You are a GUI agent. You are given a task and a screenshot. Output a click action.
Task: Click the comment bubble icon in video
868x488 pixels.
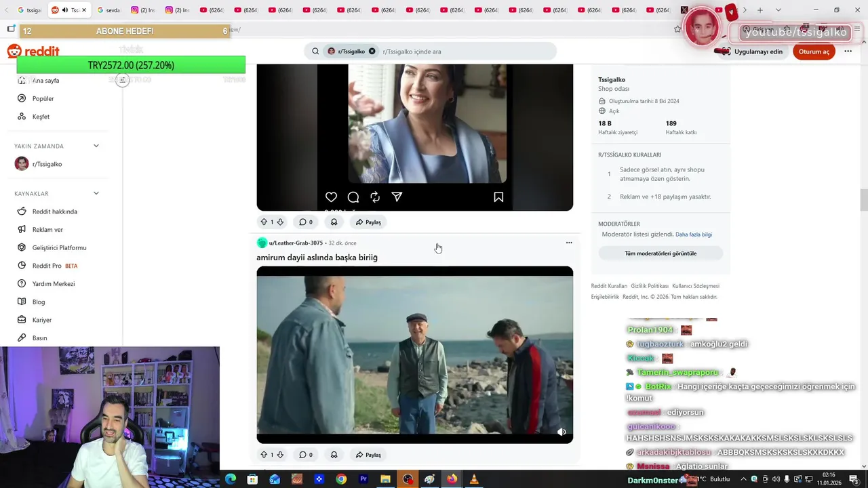click(353, 197)
